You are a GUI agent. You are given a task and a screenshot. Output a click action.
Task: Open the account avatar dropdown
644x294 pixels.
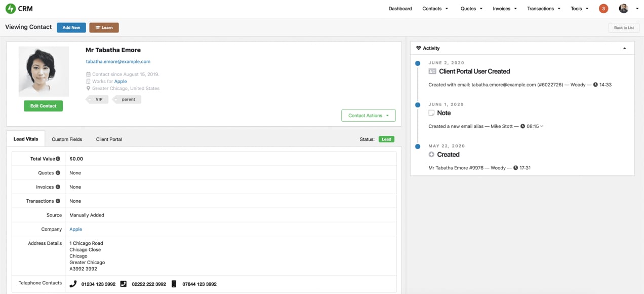click(x=623, y=8)
